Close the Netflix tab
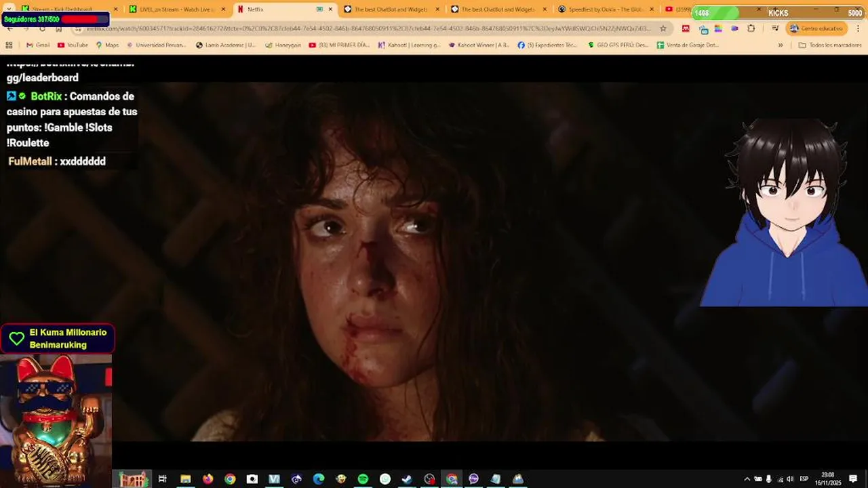This screenshot has width=868, height=488. click(x=331, y=9)
